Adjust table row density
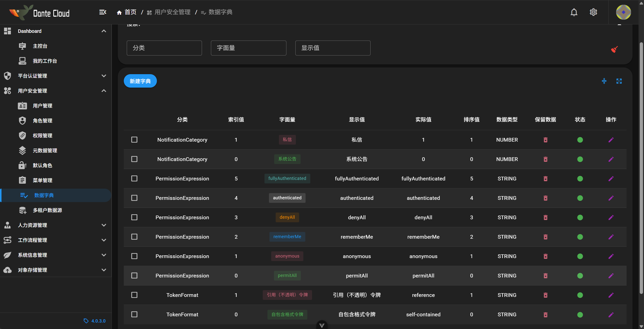The height and width of the screenshot is (329, 644). (604, 81)
